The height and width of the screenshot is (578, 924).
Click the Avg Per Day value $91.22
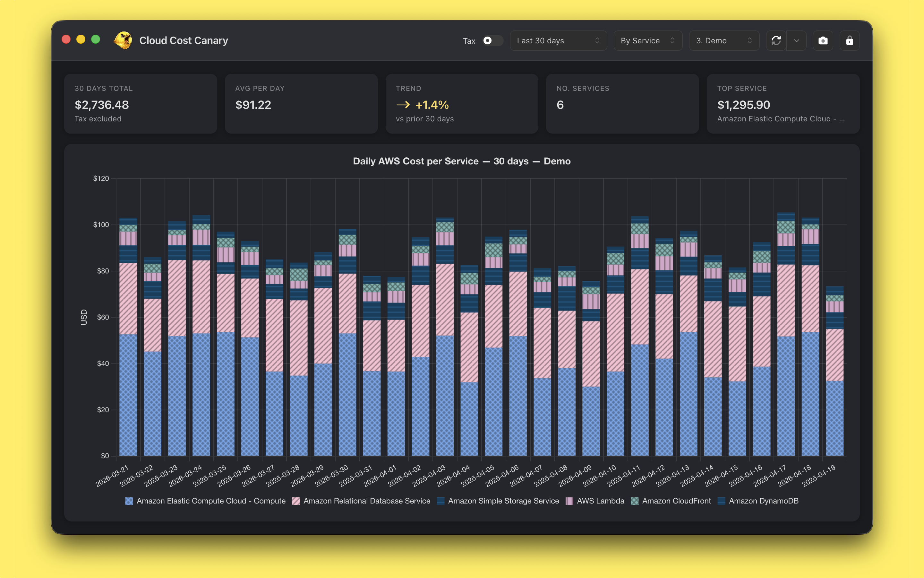click(253, 105)
